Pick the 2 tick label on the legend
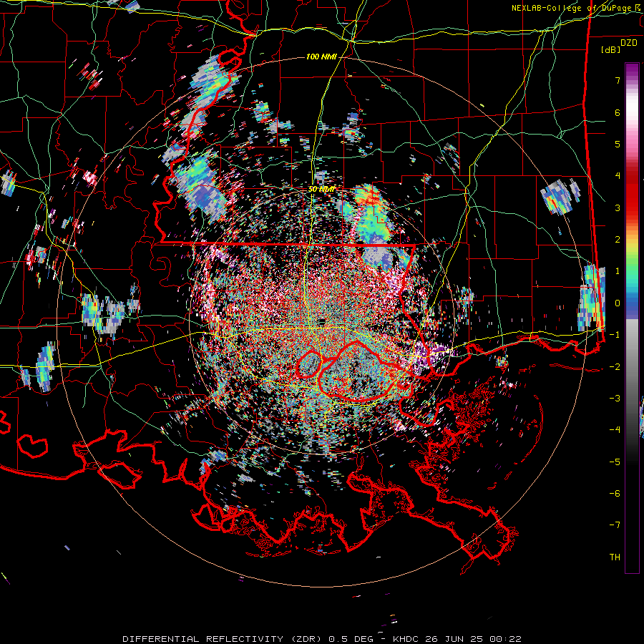This screenshot has width=644, height=644. point(618,240)
